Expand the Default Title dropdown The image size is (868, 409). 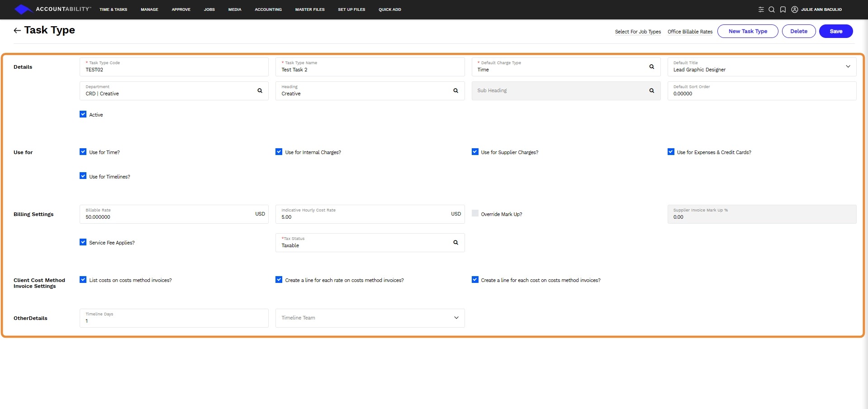click(x=848, y=67)
